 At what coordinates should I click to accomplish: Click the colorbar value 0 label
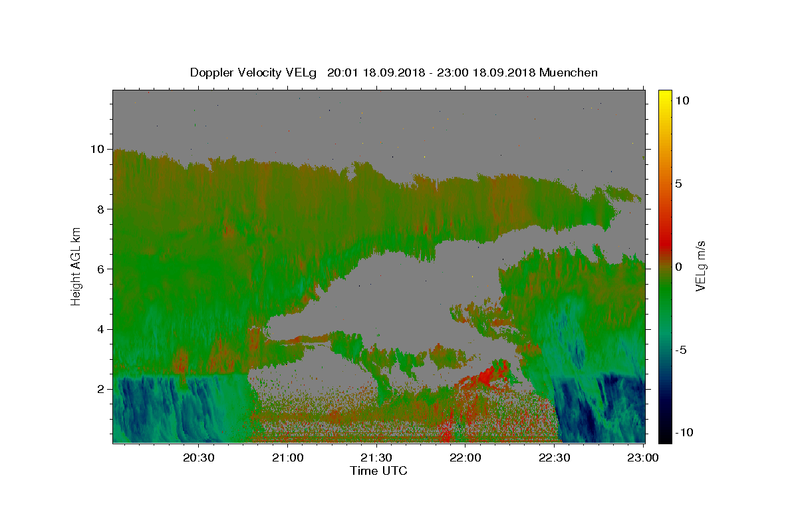(x=678, y=266)
